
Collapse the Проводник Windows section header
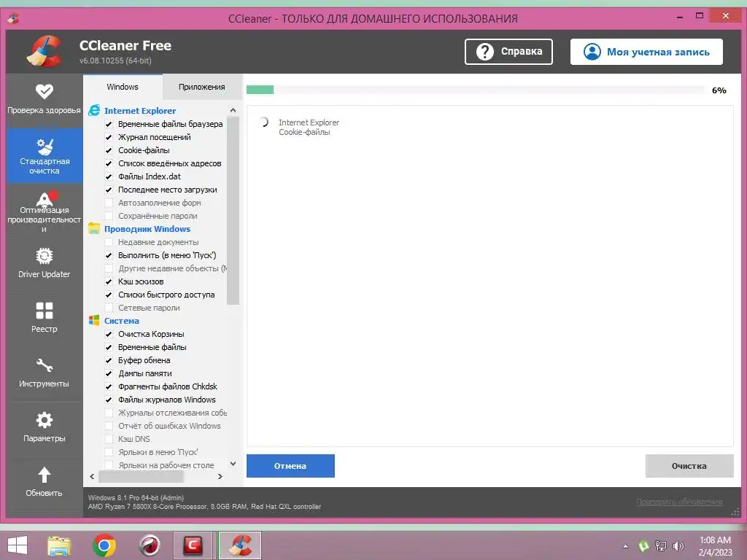coord(147,228)
